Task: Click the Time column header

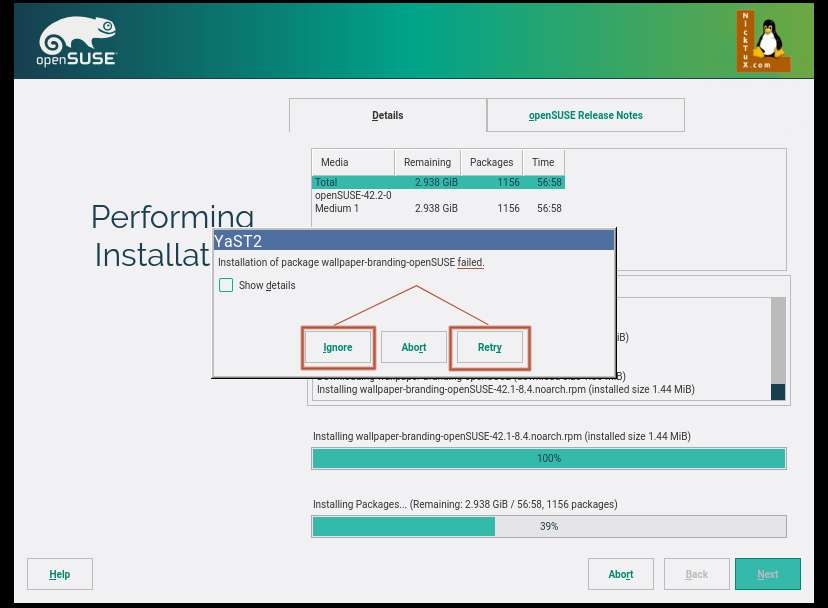Action: click(x=543, y=162)
